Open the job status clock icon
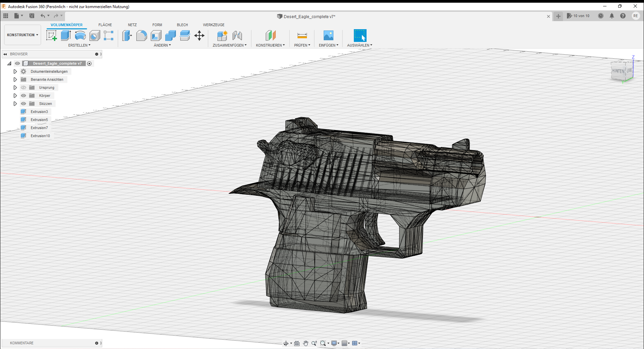The image size is (644, 349). 601,16
